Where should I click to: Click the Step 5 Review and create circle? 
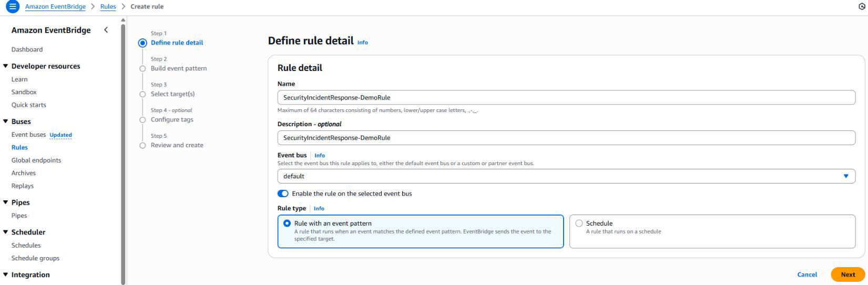click(142, 146)
